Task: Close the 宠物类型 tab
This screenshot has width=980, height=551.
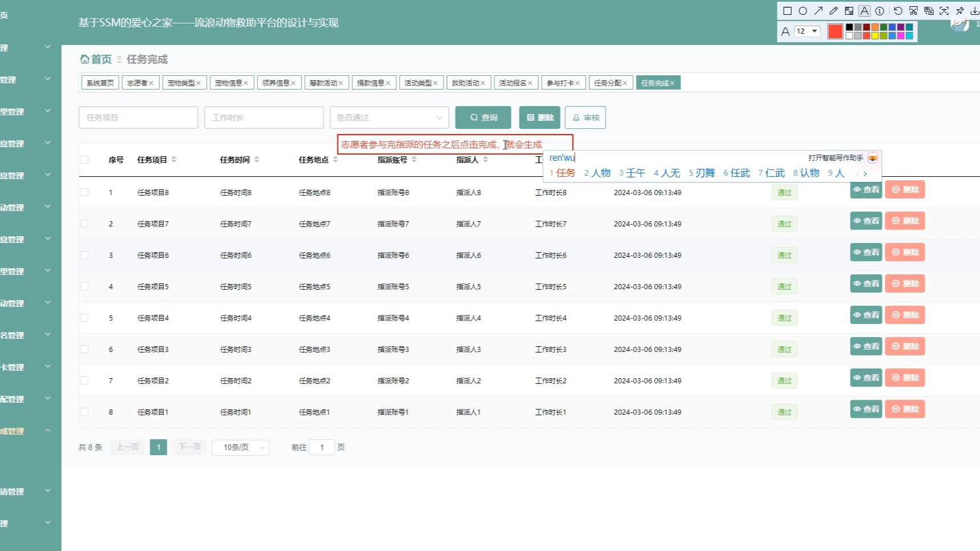Action: pos(199,83)
